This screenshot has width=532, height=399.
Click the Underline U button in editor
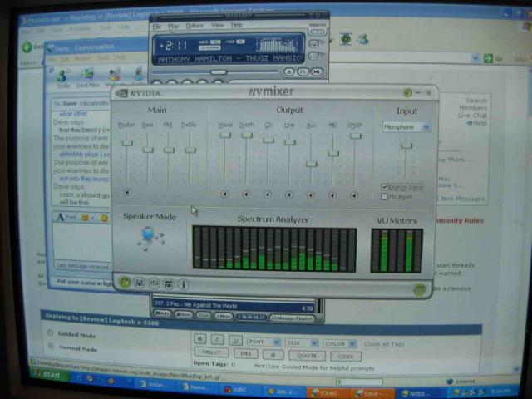[x=235, y=340]
